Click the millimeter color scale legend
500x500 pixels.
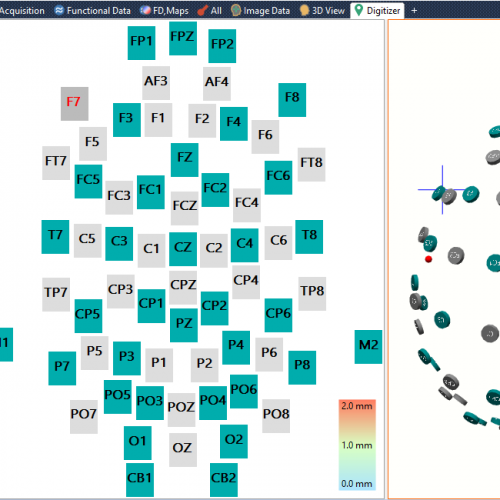pyautogui.click(x=357, y=445)
